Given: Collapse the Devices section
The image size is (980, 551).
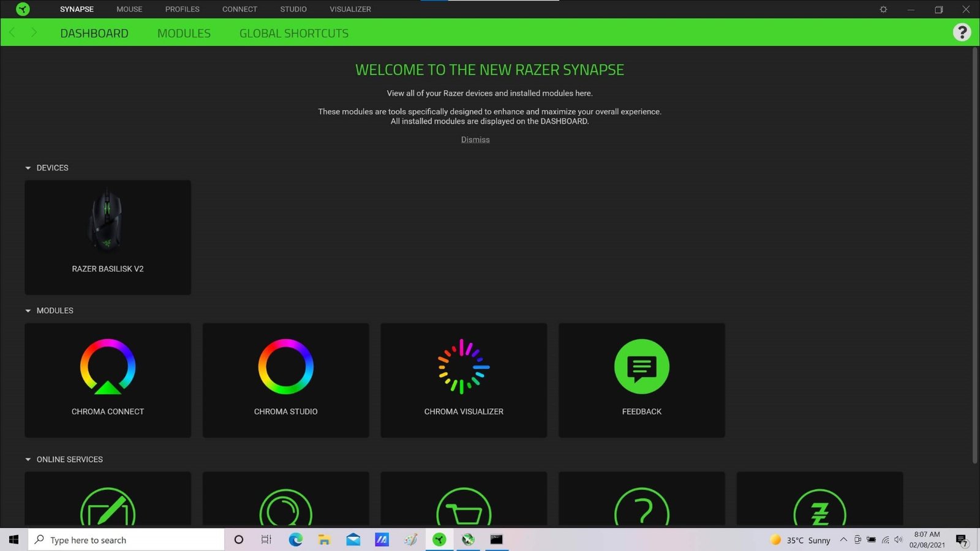Looking at the screenshot, I should [x=28, y=168].
